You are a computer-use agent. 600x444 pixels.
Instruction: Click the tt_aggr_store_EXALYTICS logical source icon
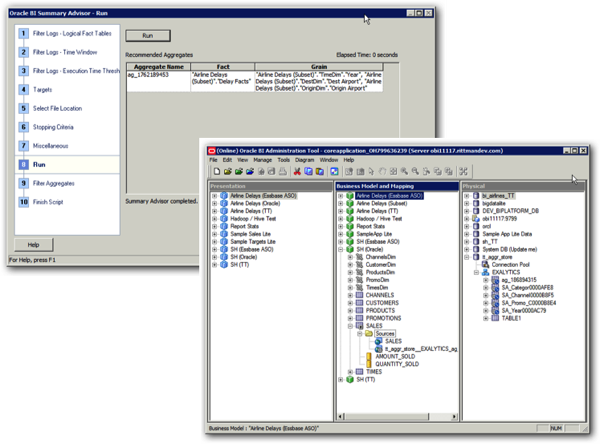378,349
